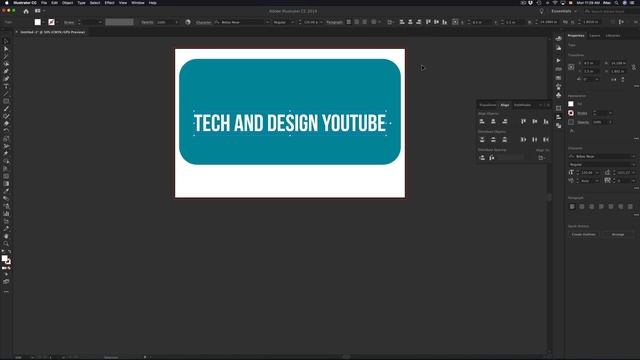Open the File menu
Image resolution: width=640 pixels, height=360 pixels.
pos(44,3)
